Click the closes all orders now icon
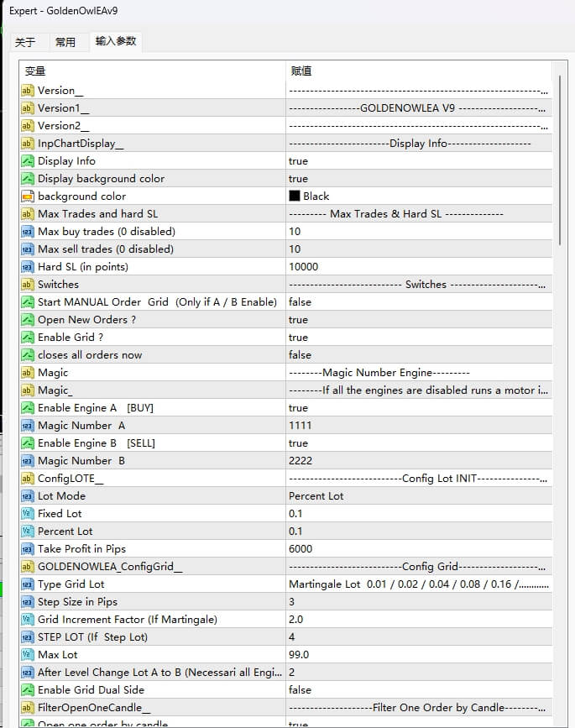The height and width of the screenshot is (728, 575). (28, 355)
